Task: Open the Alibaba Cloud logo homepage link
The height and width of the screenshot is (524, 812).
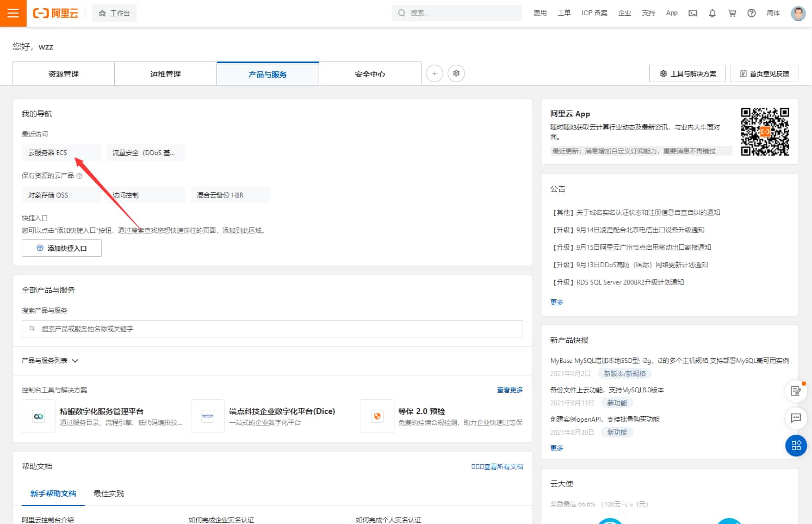Action: pyautogui.click(x=55, y=13)
